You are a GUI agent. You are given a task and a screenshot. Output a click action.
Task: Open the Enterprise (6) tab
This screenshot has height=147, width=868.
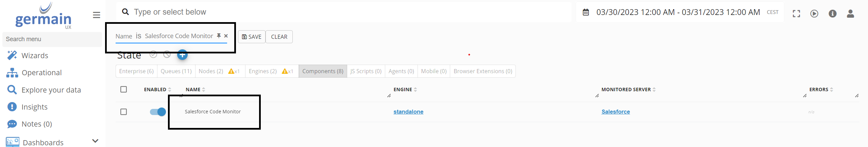point(136,71)
